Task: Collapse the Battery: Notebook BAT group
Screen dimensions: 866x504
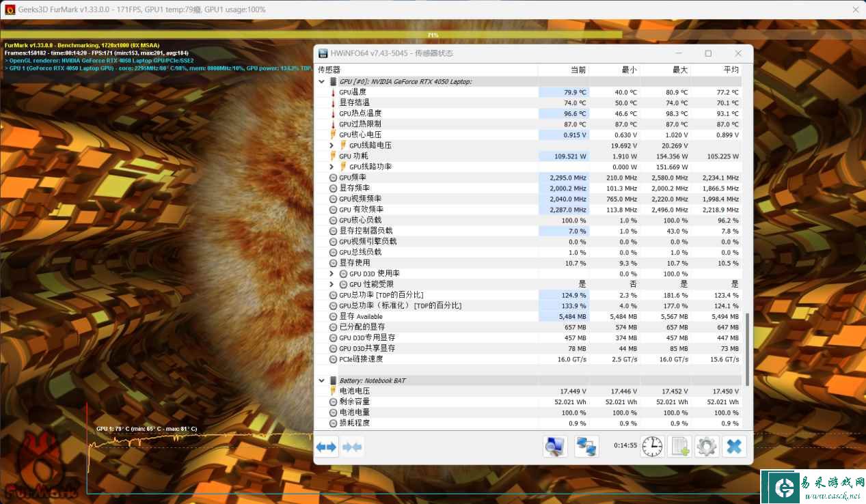Action: [x=322, y=380]
